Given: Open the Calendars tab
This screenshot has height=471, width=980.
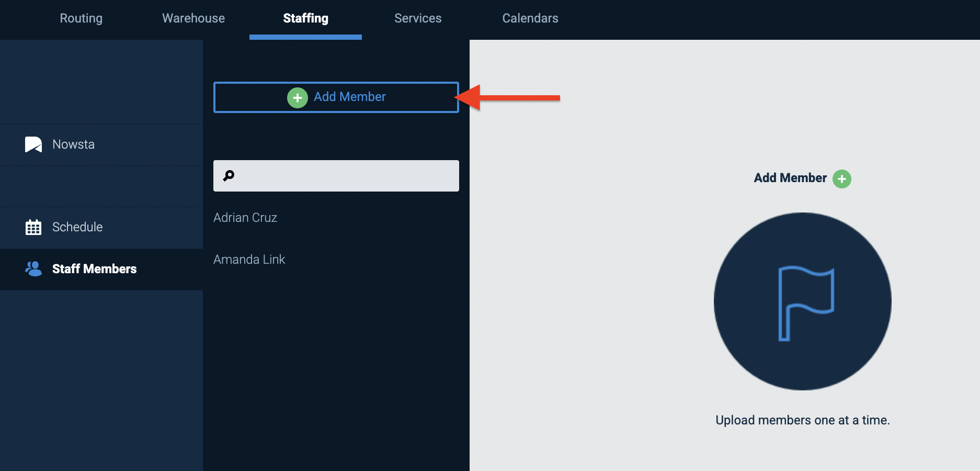Looking at the screenshot, I should [x=530, y=18].
